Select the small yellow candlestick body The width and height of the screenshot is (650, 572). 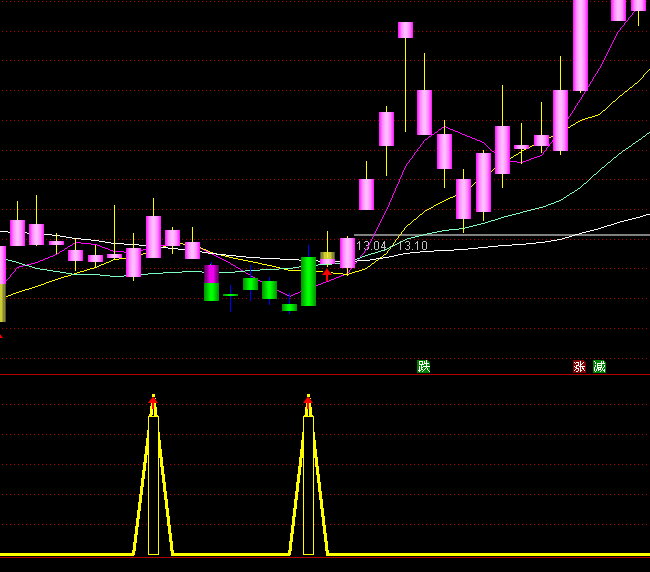coord(327,258)
